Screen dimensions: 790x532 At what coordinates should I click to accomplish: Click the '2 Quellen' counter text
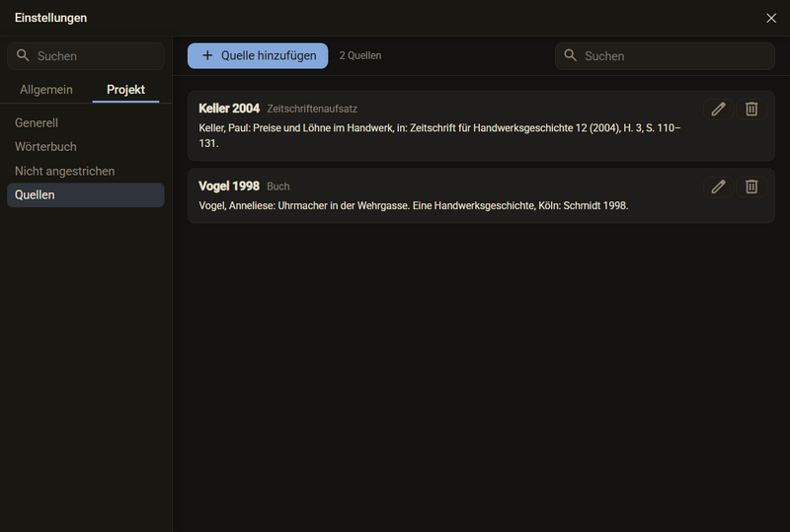(x=360, y=55)
